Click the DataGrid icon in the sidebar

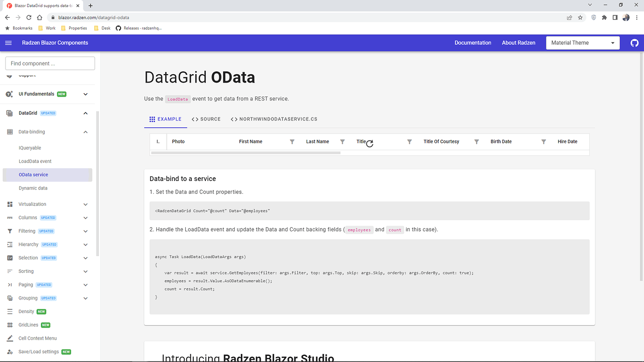coord(8,113)
